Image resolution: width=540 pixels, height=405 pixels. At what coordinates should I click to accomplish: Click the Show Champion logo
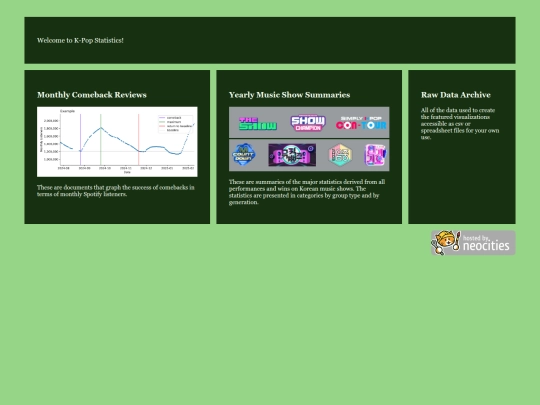click(x=308, y=123)
